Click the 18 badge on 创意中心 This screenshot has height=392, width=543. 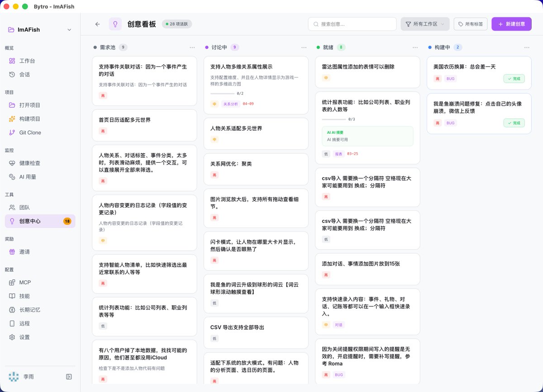pyautogui.click(x=67, y=221)
